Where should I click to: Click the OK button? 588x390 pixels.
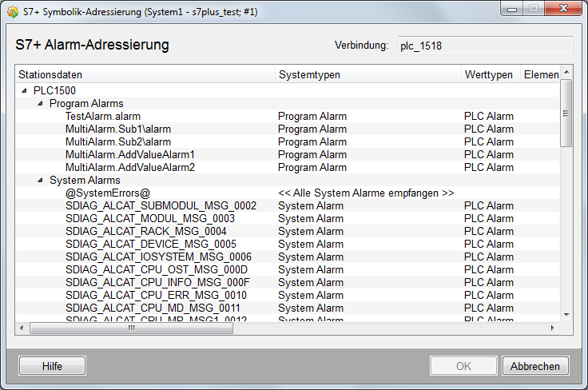(463, 366)
